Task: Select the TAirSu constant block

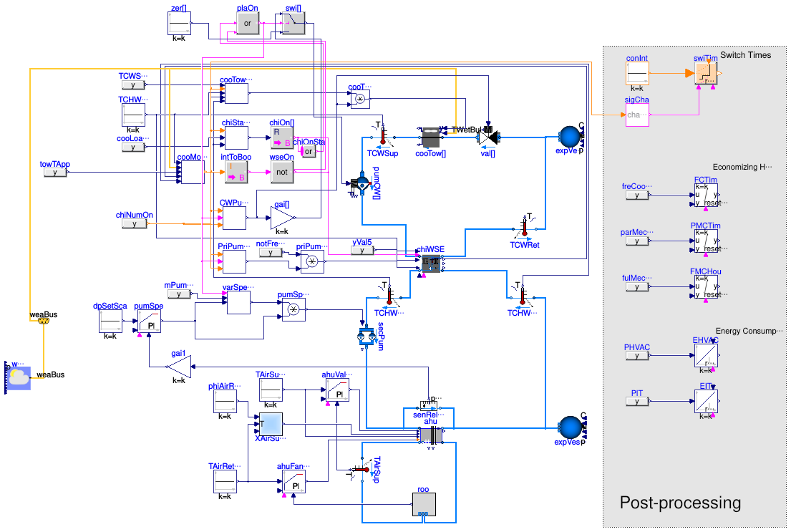Action: tap(271, 390)
